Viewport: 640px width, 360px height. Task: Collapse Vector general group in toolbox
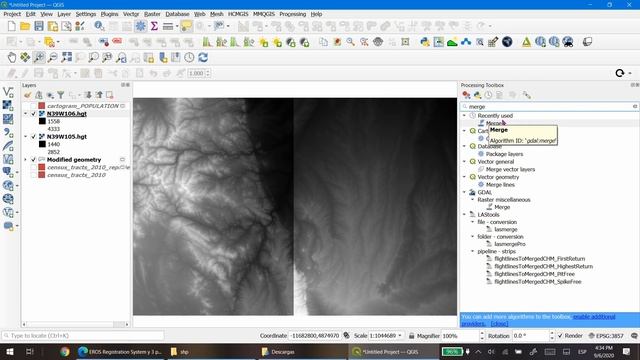pos(464,162)
